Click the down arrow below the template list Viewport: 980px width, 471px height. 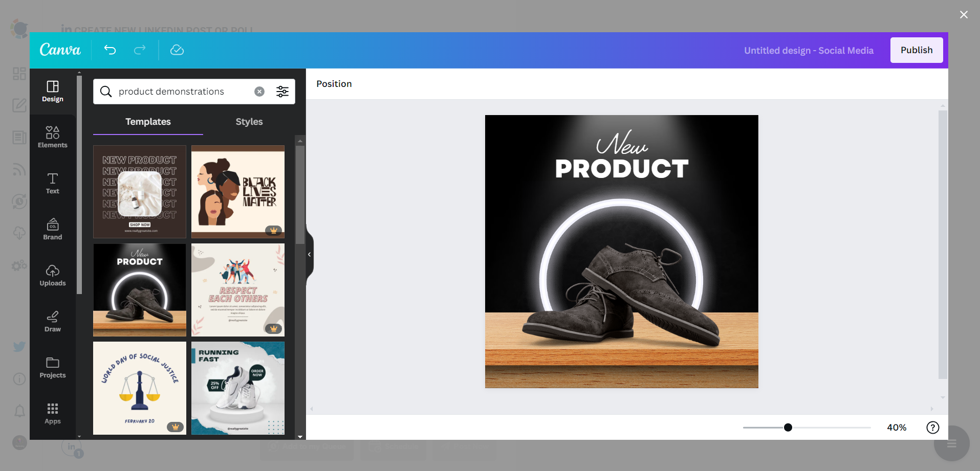pos(299,437)
